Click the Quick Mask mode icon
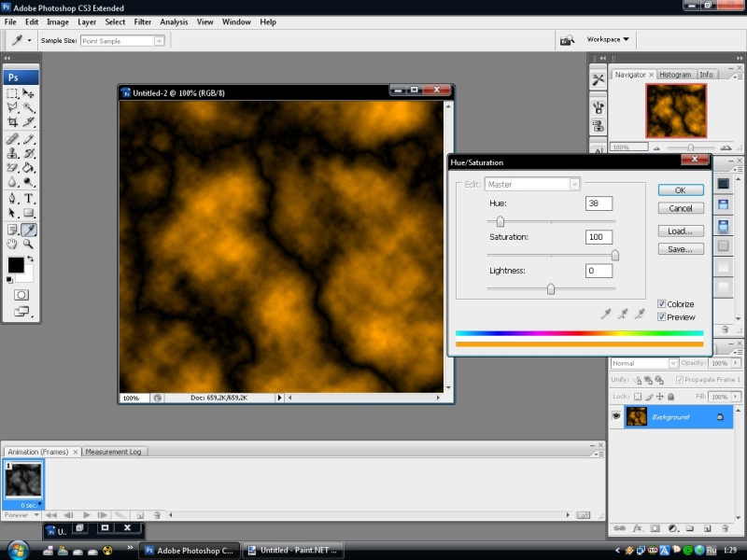Viewport: 747px width, 560px height. 21,294
